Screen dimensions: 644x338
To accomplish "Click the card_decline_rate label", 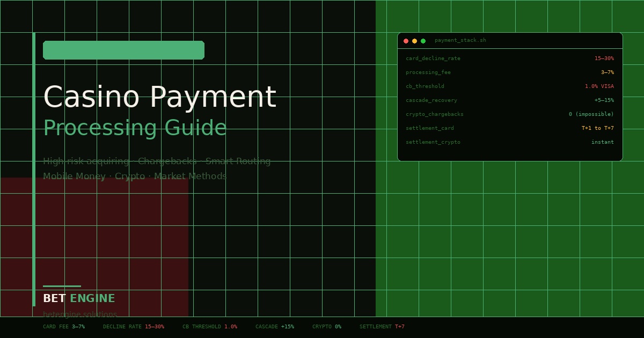I will pos(433,58).
